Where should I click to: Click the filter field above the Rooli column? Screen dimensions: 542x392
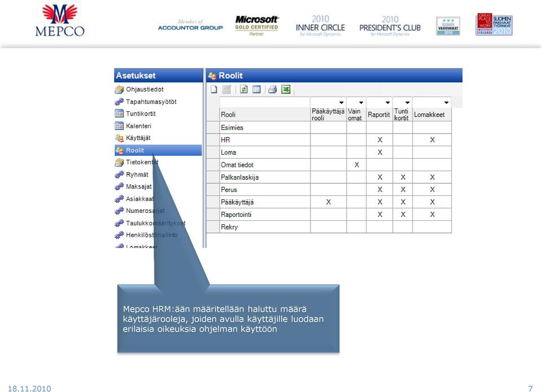[265, 102]
